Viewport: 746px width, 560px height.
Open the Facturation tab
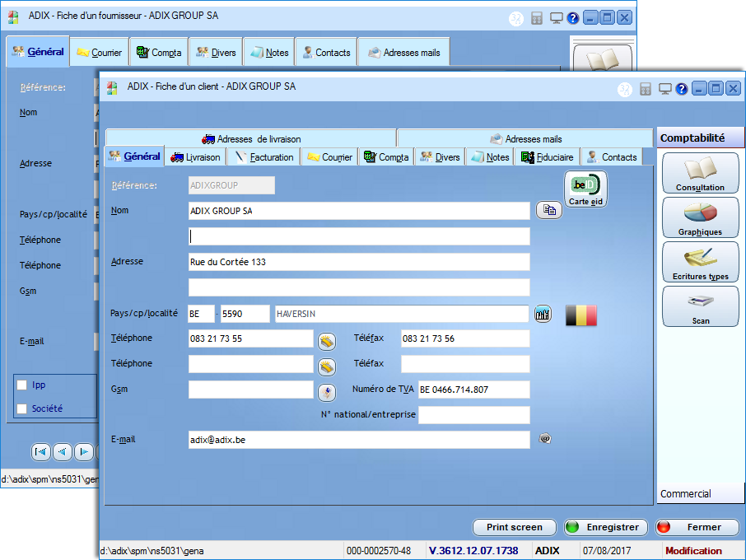264,157
